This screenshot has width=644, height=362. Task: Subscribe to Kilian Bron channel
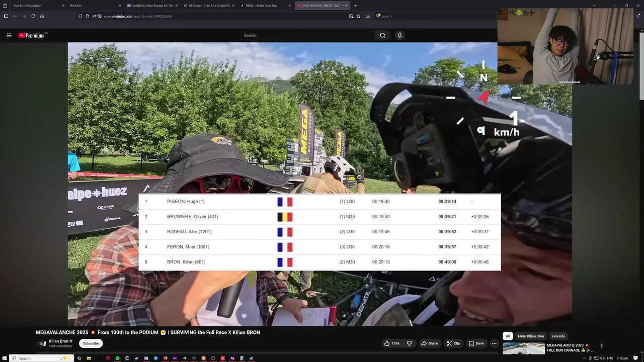[91, 343]
